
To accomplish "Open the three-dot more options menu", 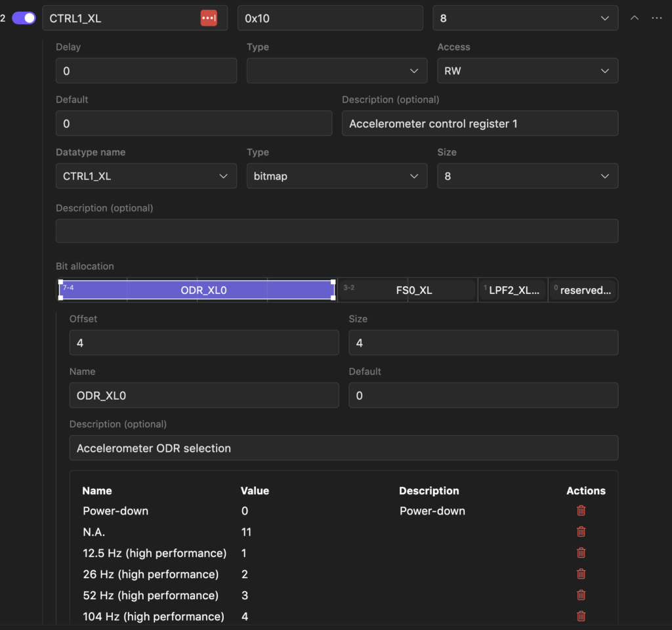I will coord(657,18).
